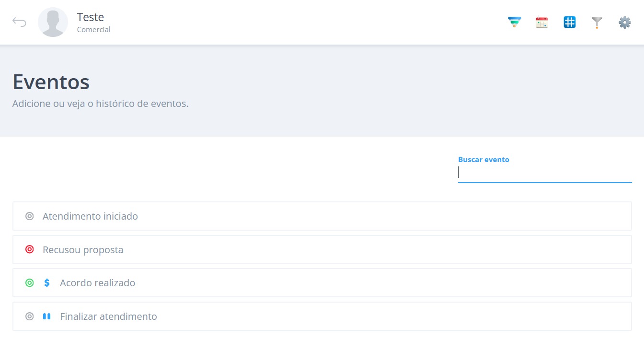The image size is (644, 351).
Task: Choose the Finalizar atendimento event
Action: point(322,316)
